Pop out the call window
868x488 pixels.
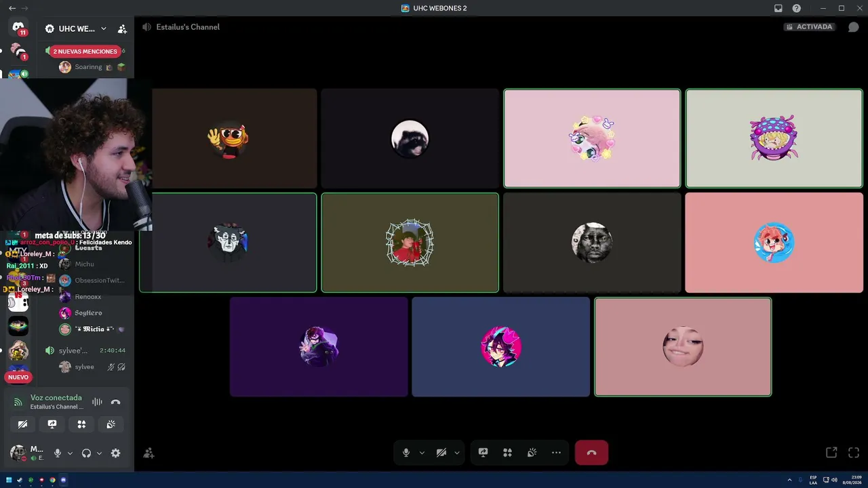pos(831,453)
